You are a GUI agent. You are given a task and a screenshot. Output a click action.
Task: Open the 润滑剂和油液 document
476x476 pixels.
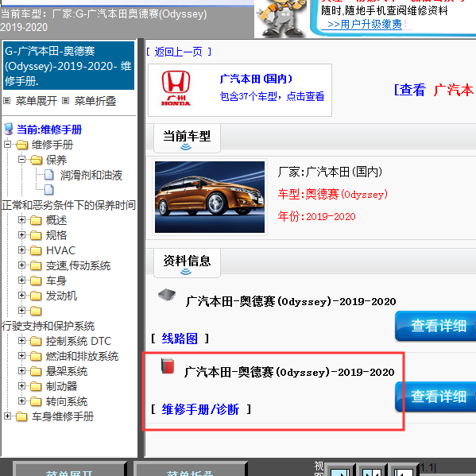point(91,175)
